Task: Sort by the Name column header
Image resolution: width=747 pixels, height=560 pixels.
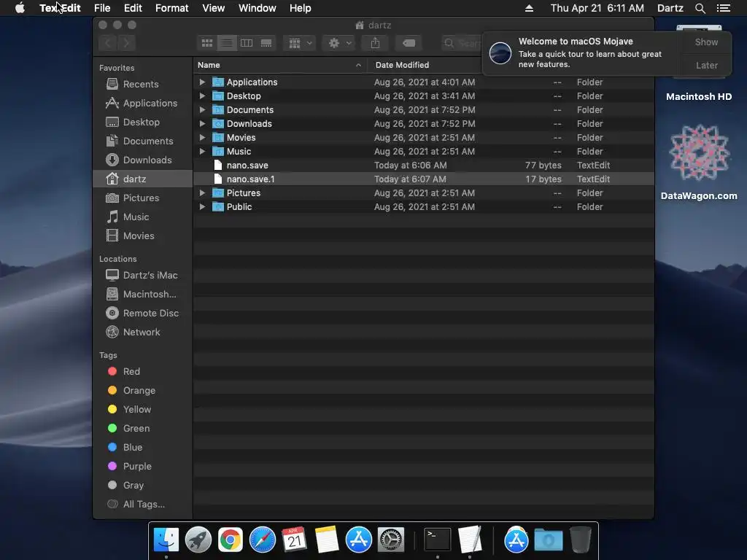Action: pos(280,65)
